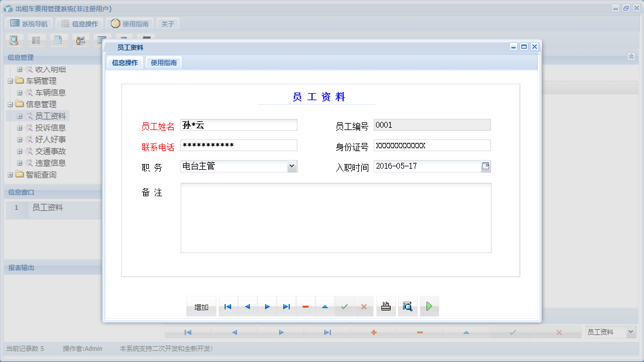Select the magnifier search tool in main toolbar
The image size is (644, 362).
[14, 40]
